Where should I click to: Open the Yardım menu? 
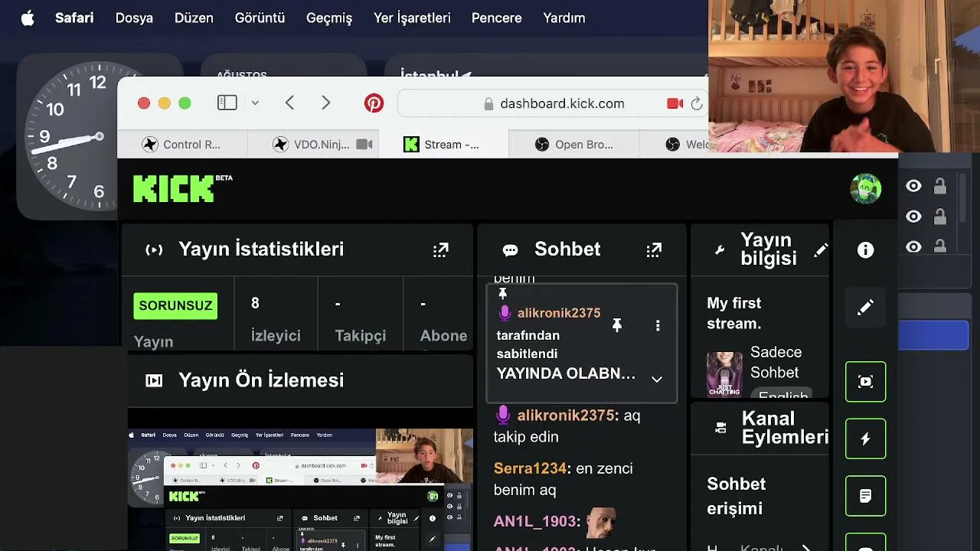tap(564, 18)
